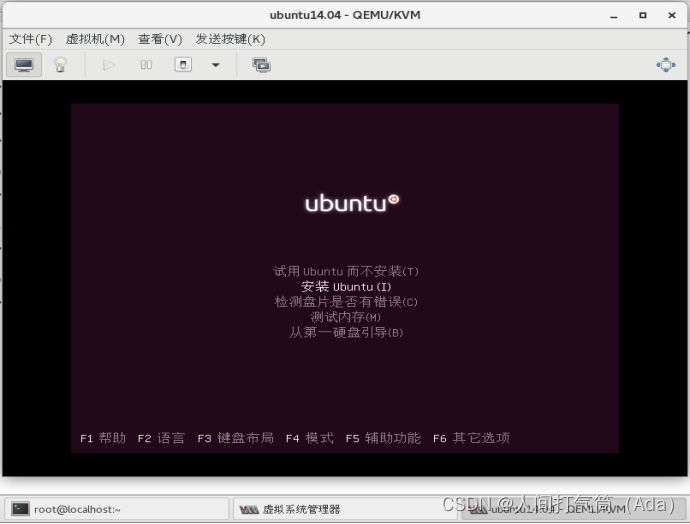Switch to 虚拟系统管理器 taskbar window
Screen dimensions: 690x524
pyautogui.click(x=346, y=509)
